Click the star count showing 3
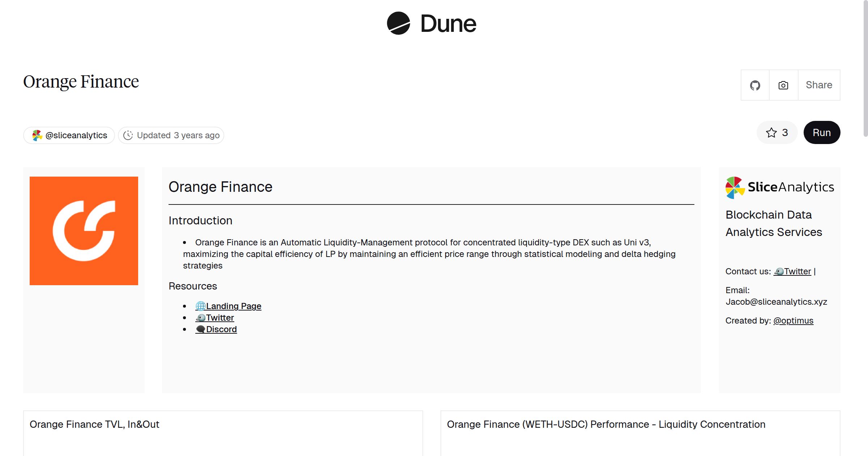Viewport: 868px width, 456px height. (x=784, y=132)
